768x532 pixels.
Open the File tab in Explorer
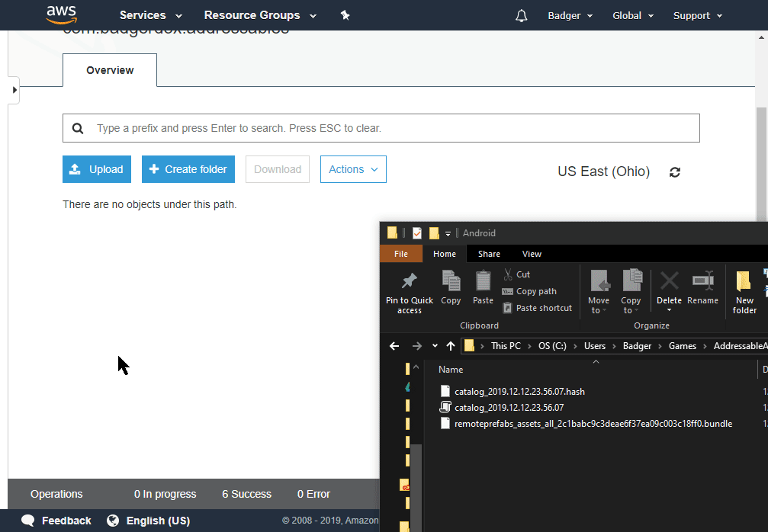tap(400, 254)
